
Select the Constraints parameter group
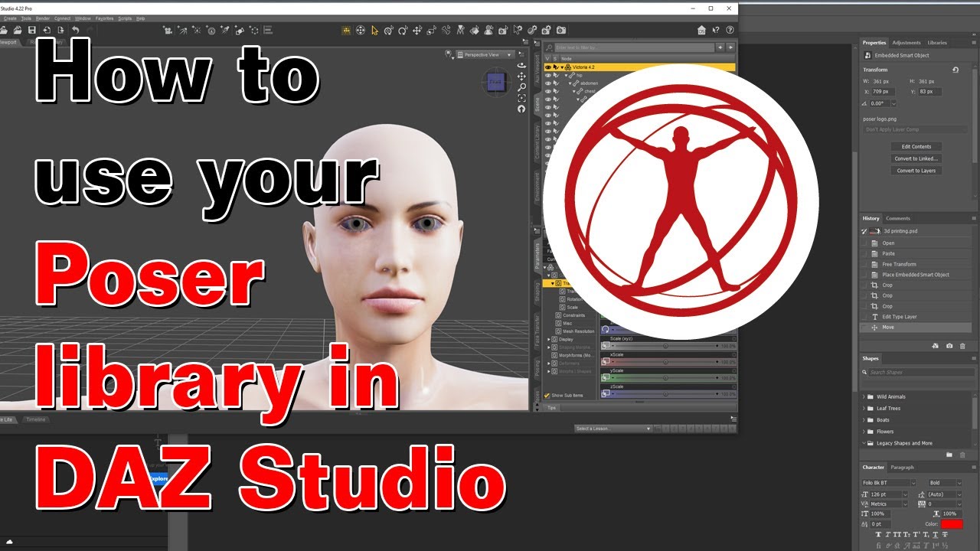(x=573, y=315)
